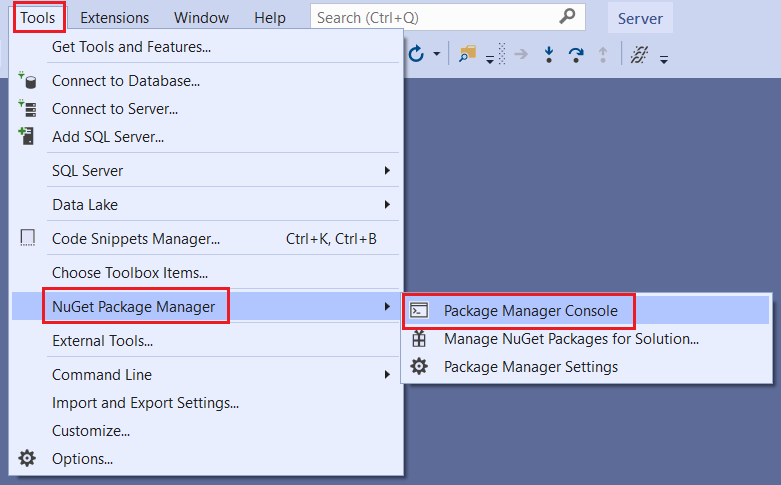Click the Step Over arrow in toolbar
781x485 pixels.
click(576, 55)
